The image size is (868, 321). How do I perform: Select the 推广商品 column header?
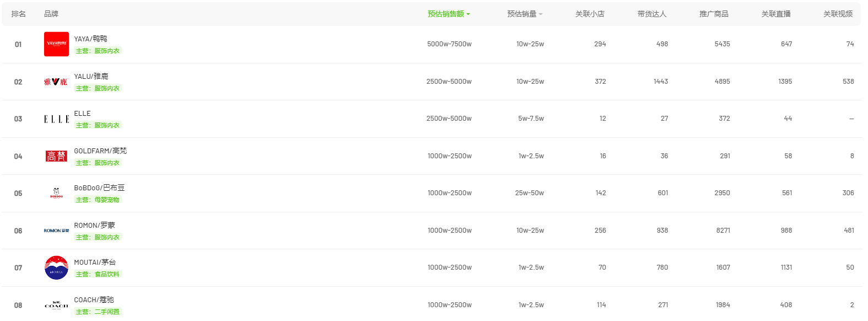click(x=714, y=14)
